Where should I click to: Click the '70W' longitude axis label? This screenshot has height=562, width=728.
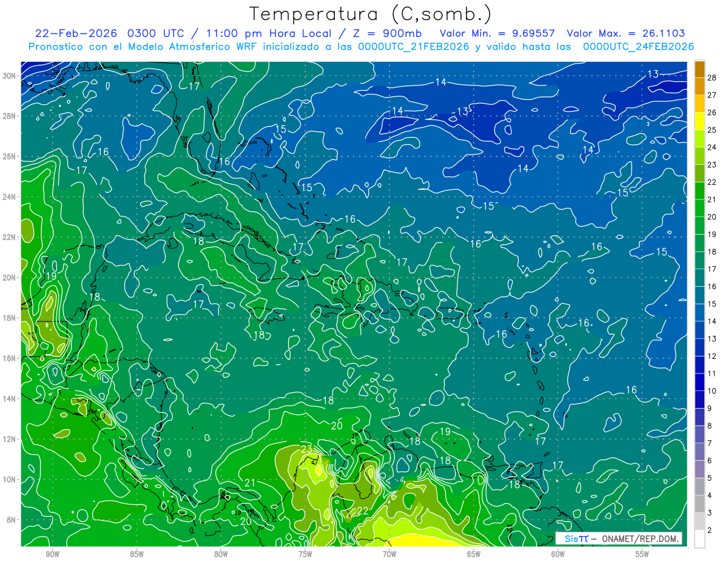point(389,554)
